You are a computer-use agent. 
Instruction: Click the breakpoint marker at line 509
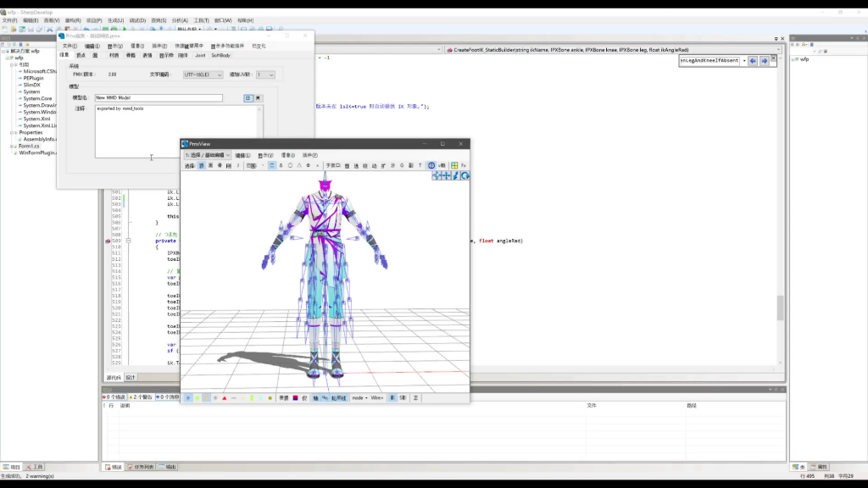tap(108, 241)
